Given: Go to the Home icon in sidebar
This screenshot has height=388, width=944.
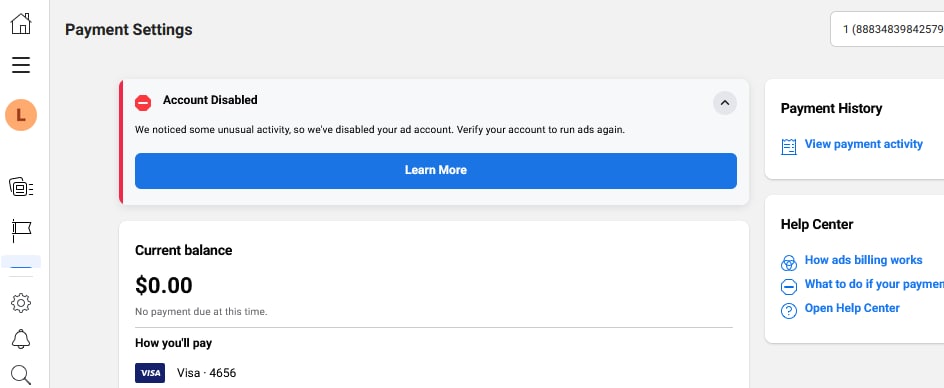Looking at the screenshot, I should [x=21, y=23].
